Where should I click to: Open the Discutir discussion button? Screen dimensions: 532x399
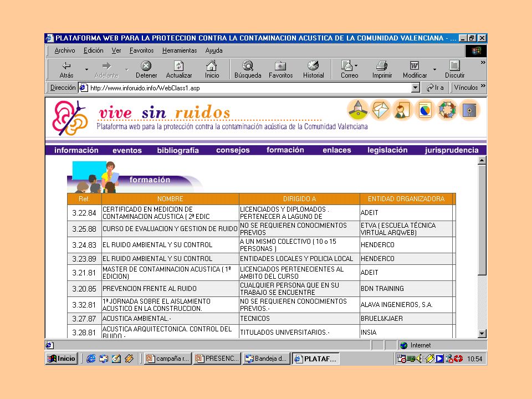coord(454,70)
